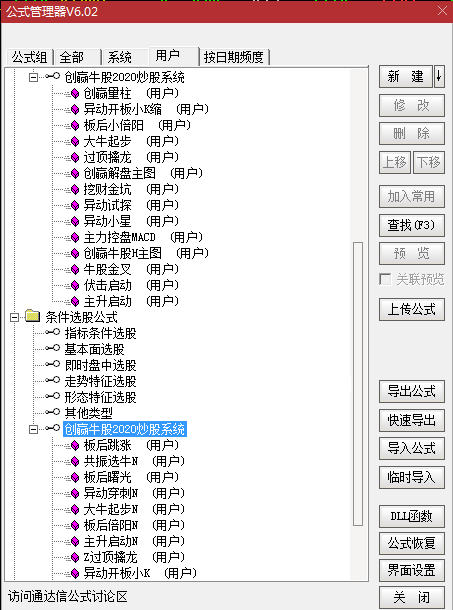Click the 查找(F3) button
Screen dimensions: 453x610
[412, 225]
